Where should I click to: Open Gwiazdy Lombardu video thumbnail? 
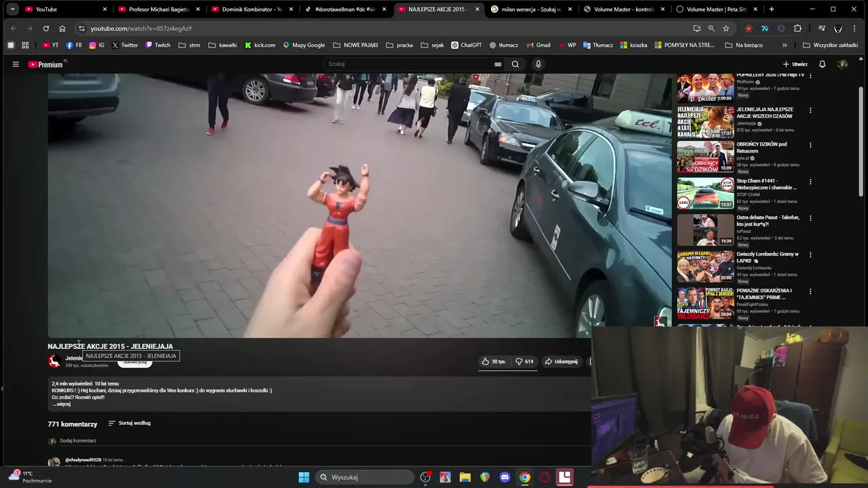pyautogui.click(x=705, y=266)
